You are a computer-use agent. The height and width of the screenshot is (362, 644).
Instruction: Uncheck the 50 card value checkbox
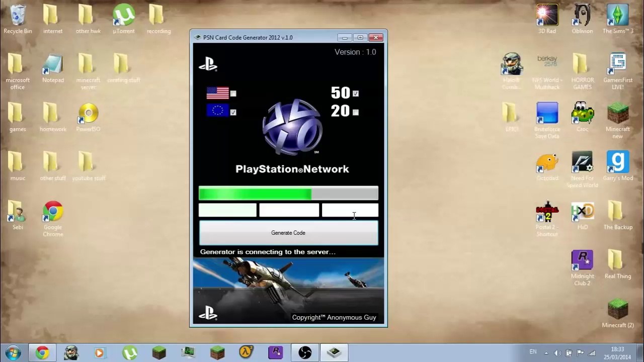click(356, 94)
